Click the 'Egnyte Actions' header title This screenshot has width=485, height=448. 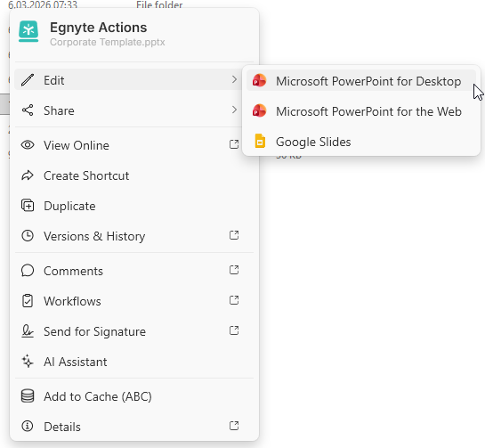[99, 28]
